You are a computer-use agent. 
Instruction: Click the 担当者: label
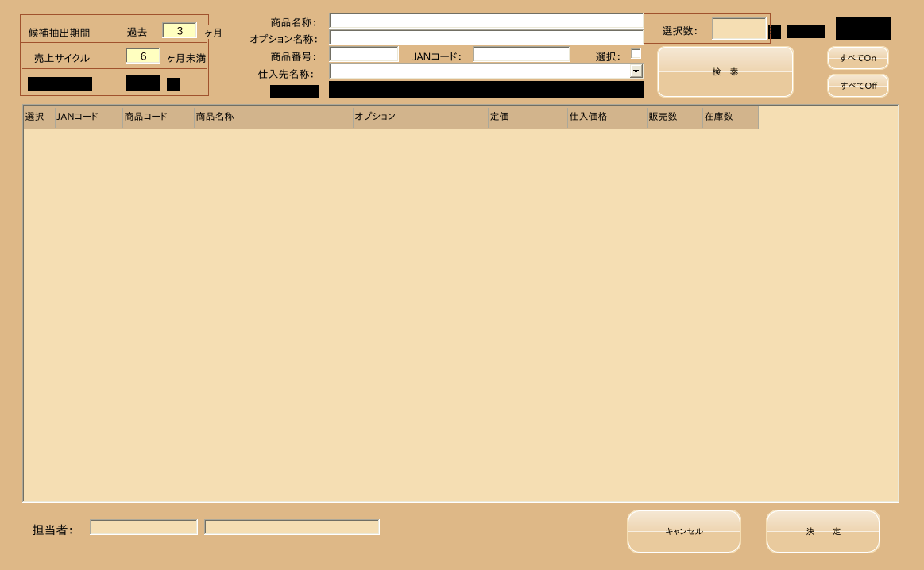tap(52, 530)
